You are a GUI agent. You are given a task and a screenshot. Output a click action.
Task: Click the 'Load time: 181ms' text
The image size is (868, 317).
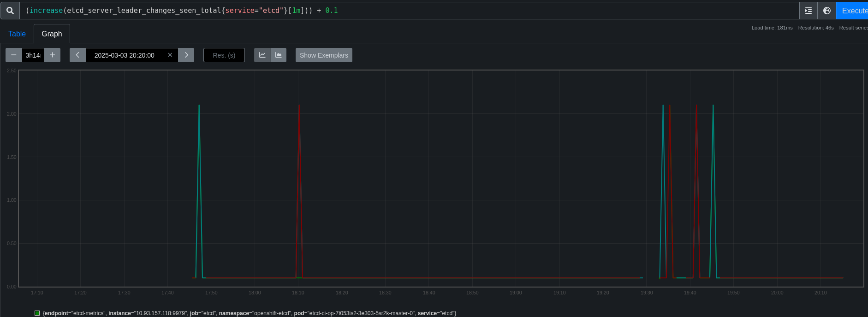coord(772,28)
